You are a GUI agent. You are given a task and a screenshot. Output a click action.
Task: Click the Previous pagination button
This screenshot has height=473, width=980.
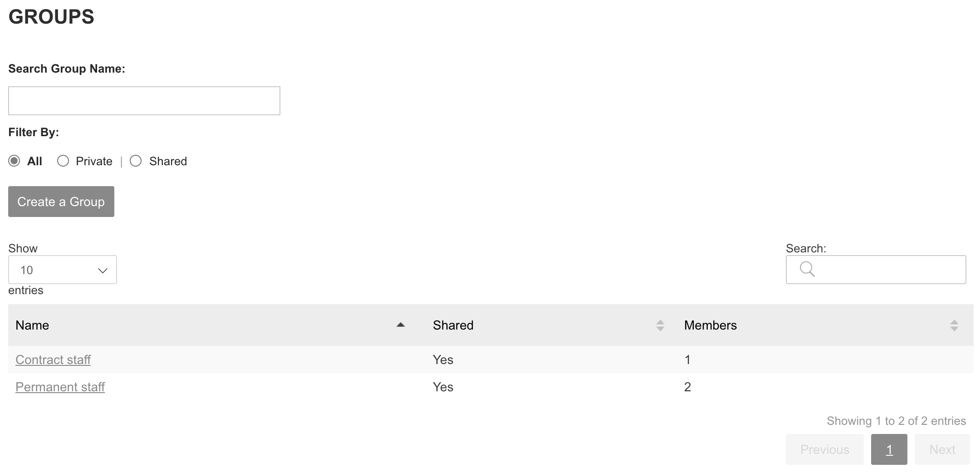pyautogui.click(x=824, y=449)
